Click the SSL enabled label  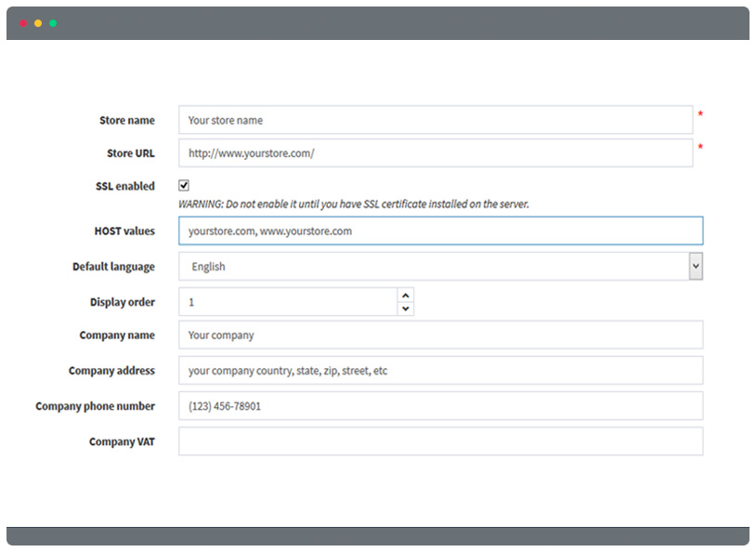click(125, 186)
